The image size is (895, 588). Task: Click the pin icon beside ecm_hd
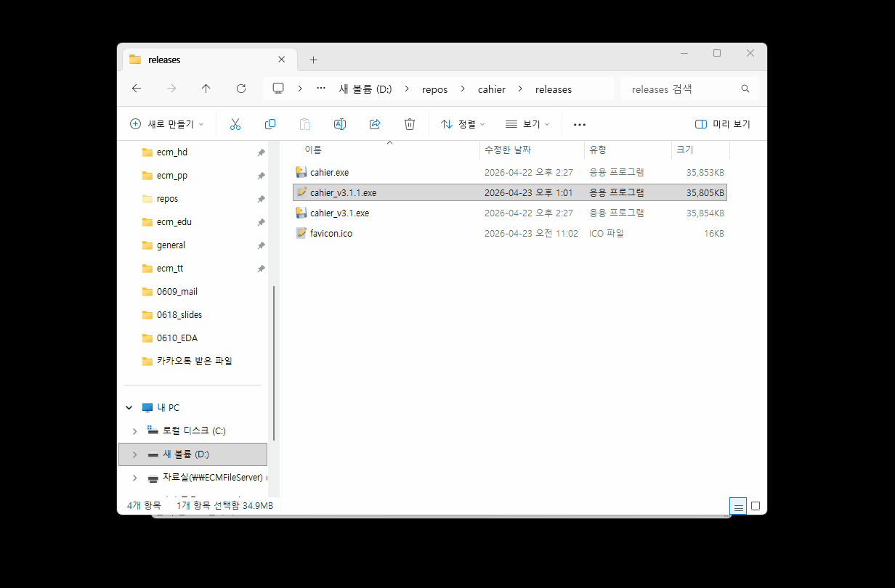coord(261,152)
